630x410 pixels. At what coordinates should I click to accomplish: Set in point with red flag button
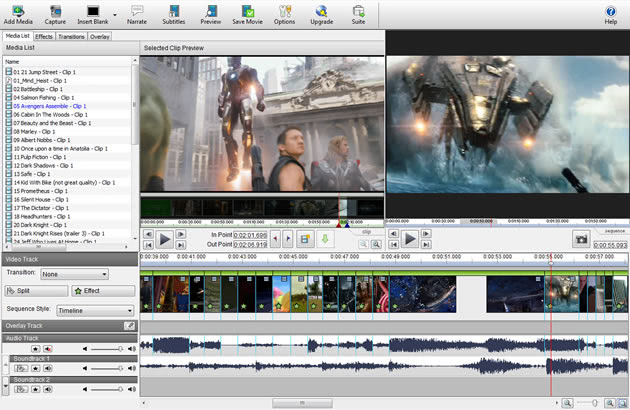(x=275, y=239)
